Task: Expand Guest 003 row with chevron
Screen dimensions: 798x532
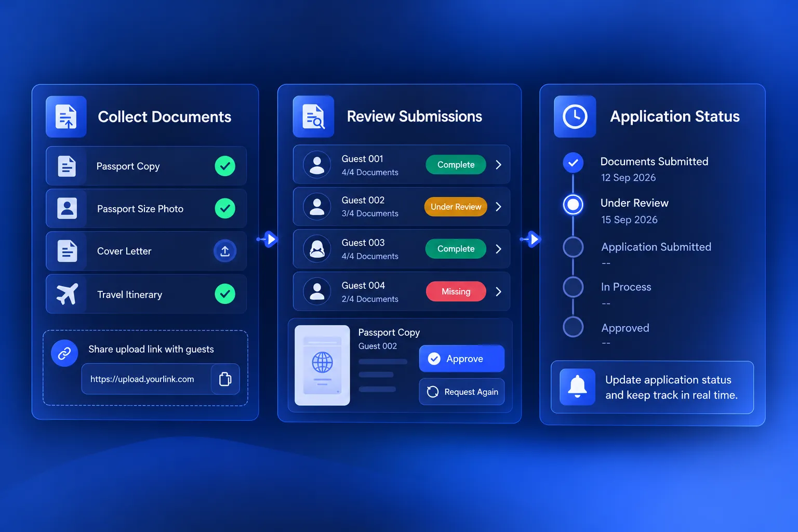Action: click(498, 249)
